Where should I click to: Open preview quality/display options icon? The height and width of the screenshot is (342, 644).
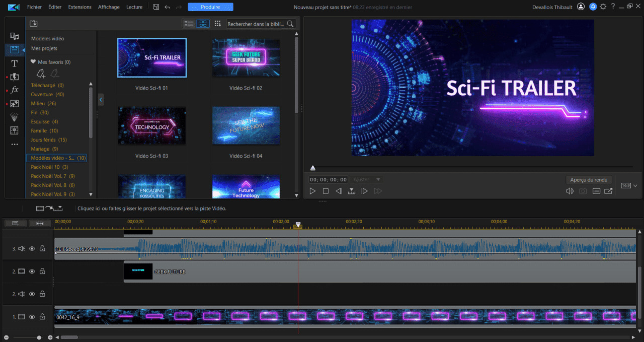pos(596,191)
